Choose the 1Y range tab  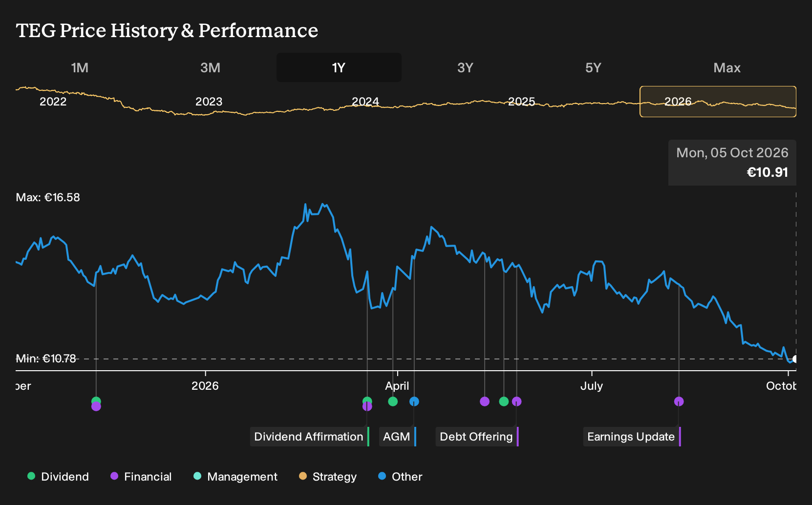339,67
